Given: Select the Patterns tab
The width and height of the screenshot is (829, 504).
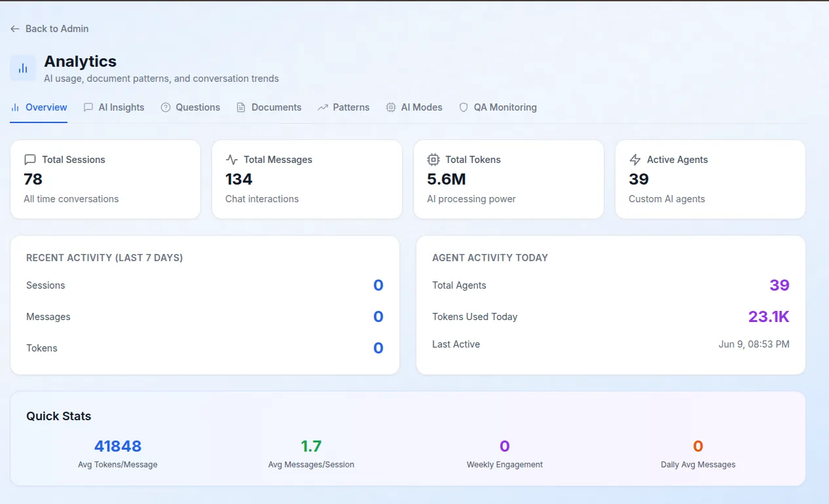Looking at the screenshot, I should point(344,107).
